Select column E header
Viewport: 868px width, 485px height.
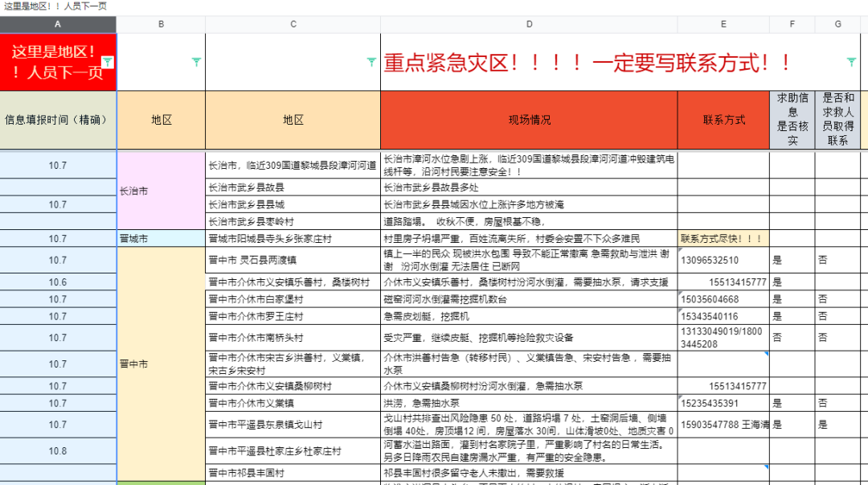click(723, 24)
